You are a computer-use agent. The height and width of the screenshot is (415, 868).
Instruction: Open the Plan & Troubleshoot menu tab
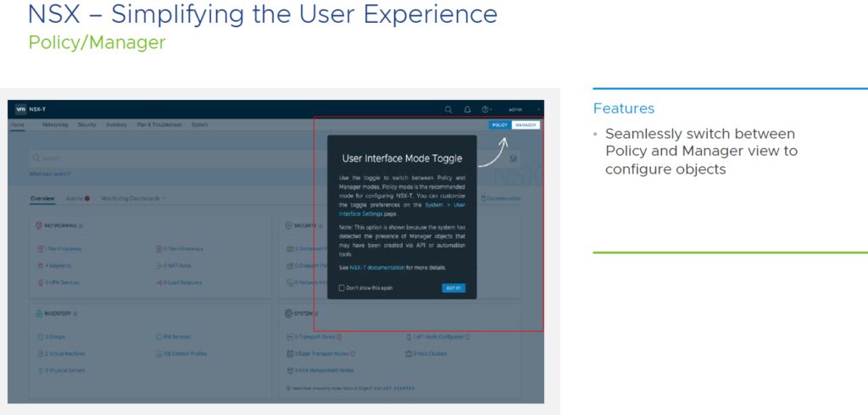point(159,125)
